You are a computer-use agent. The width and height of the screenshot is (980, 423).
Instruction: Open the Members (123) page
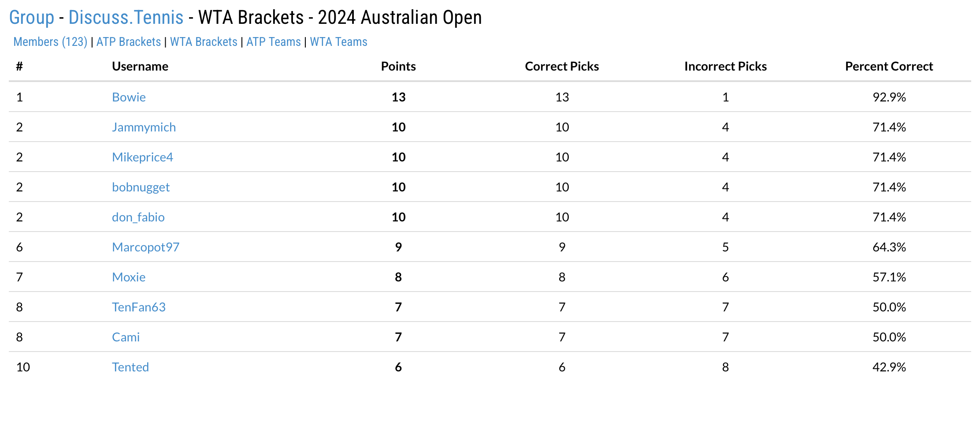point(50,42)
